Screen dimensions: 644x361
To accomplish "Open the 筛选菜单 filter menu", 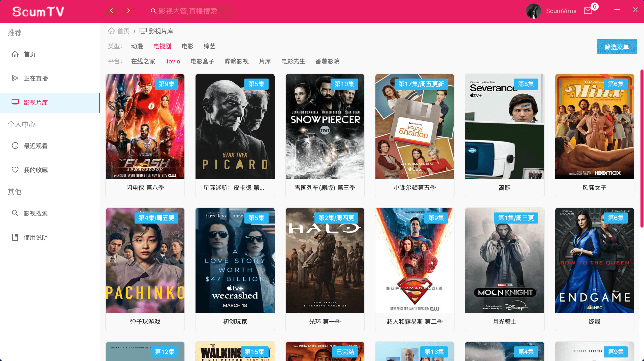I will [x=616, y=47].
